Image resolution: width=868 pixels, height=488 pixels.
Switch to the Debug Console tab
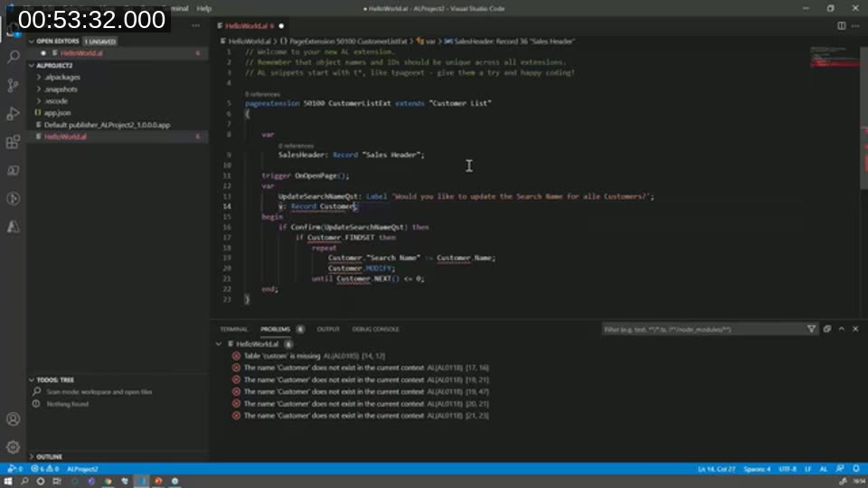[x=375, y=329]
